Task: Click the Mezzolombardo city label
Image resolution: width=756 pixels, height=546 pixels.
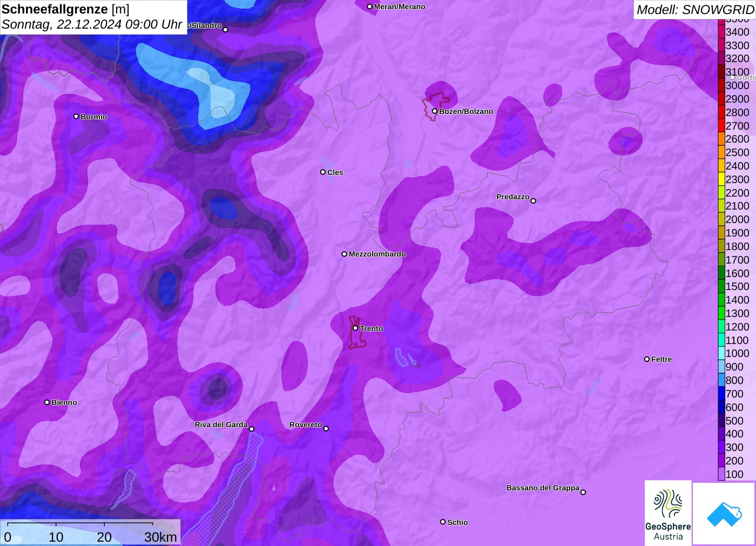Action: click(x=377, y=254)
